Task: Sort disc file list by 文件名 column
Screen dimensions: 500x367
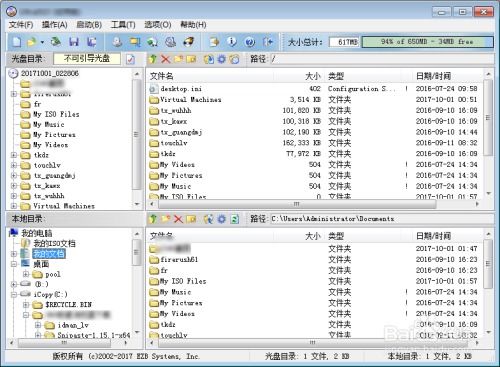Action: click(210, 76)
